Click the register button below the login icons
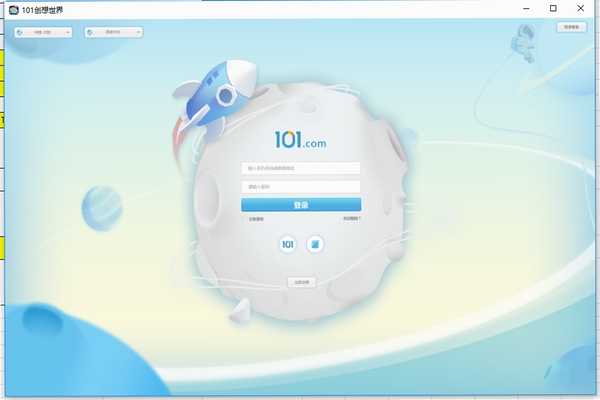600x400 pixels. 302,282
